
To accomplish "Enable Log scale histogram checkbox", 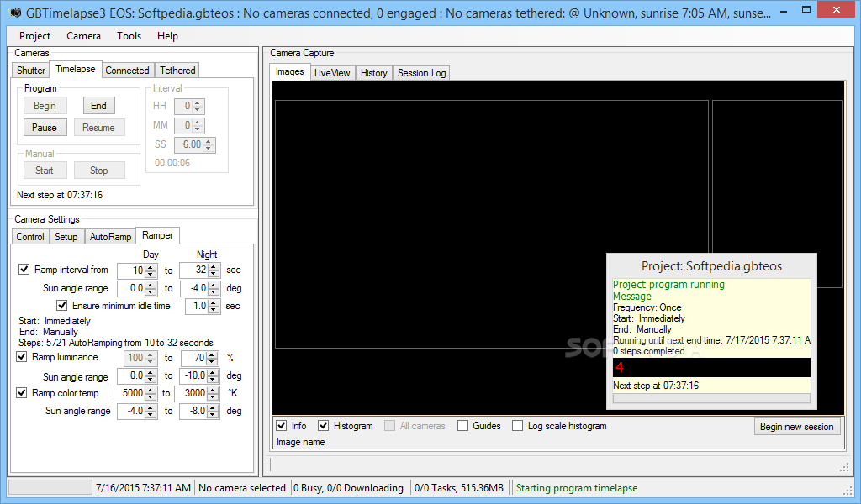I will (x=517, y=426).
